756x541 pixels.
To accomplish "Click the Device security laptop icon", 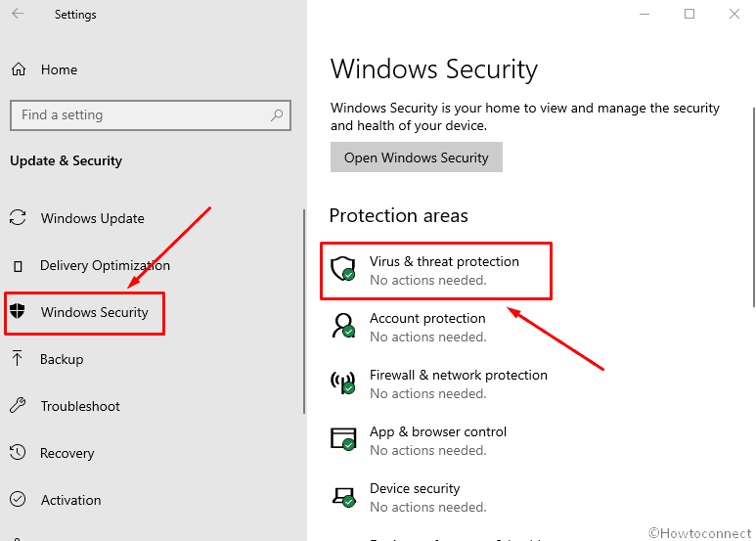I will (x=343, y=496).
